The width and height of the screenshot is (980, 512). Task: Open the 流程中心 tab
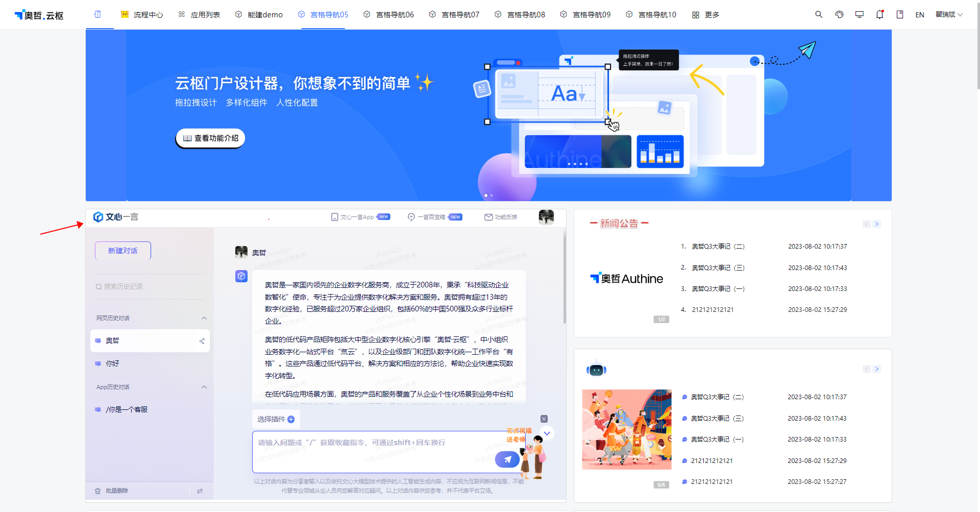pos(142,14)
